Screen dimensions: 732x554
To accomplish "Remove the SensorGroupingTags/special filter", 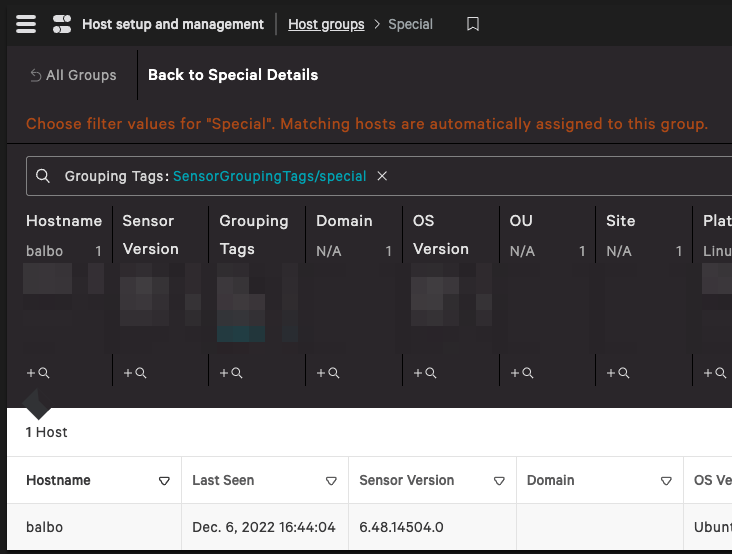I will click(x=382, y=176).
